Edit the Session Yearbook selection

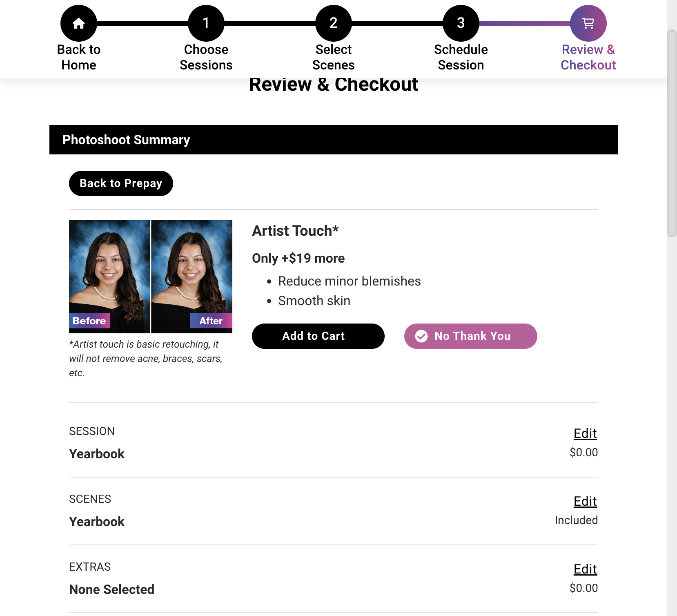(585, 433)
